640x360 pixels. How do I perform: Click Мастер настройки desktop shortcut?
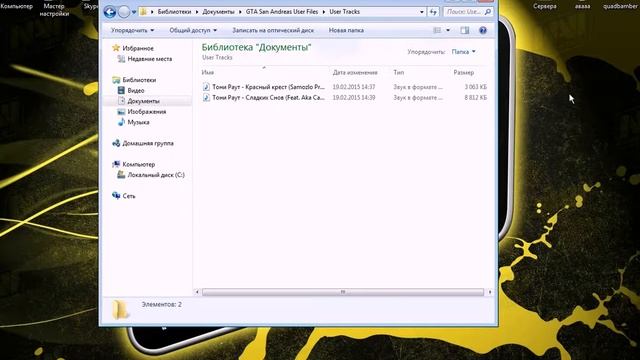[x=54, y=10]
